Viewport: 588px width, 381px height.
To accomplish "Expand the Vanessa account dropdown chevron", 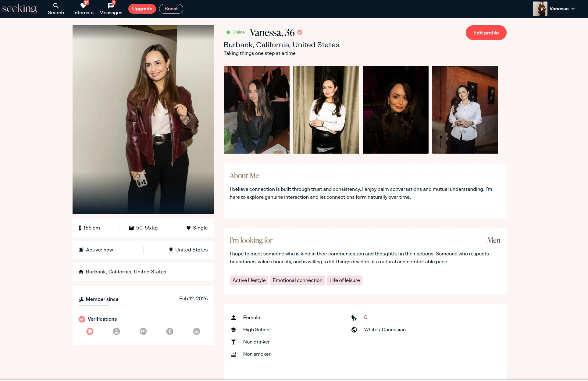I will [573, 9].
